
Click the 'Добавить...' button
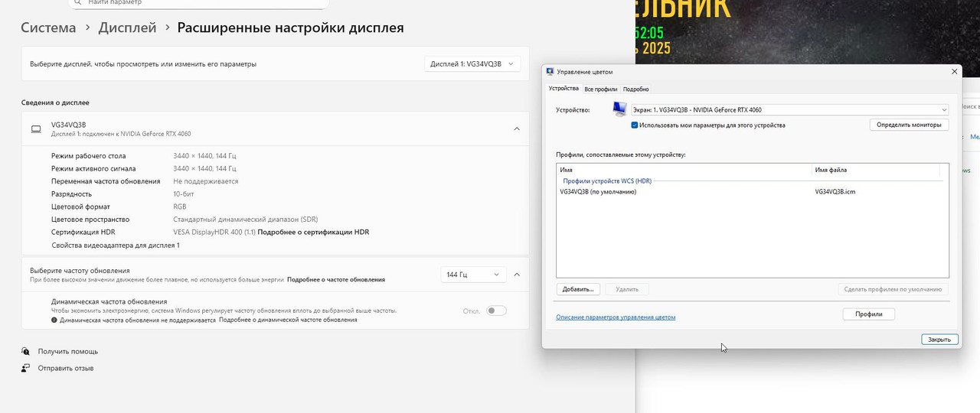point(578,289)
